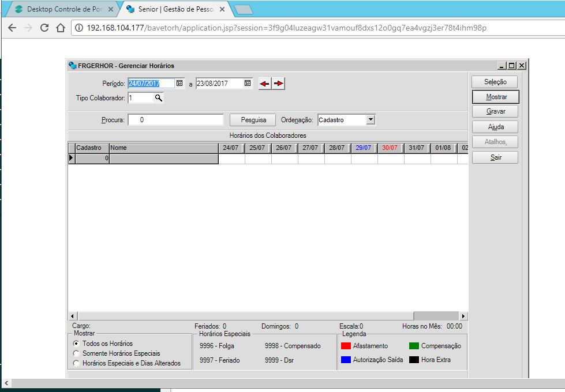
Task: Click the Mostrar button
Action: click(496, 97)
